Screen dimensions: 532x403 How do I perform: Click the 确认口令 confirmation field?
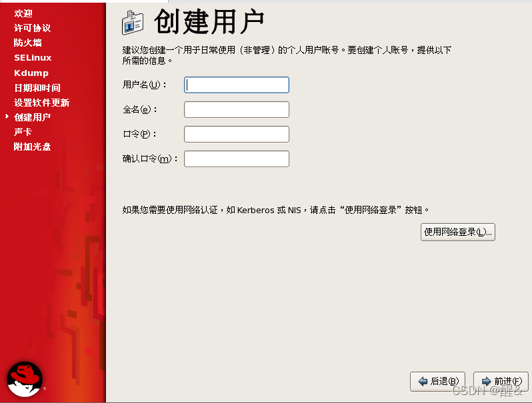[237, 159]
